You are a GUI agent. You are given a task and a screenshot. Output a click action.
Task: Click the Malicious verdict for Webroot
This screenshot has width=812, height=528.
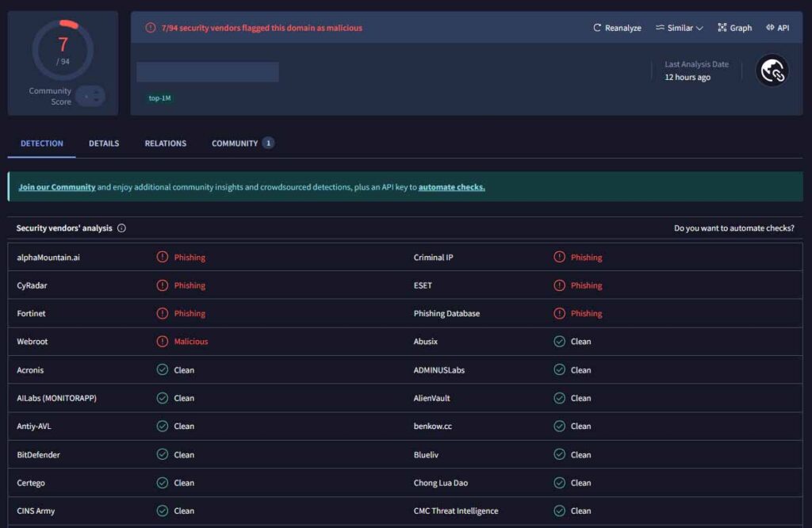[190, 342]
